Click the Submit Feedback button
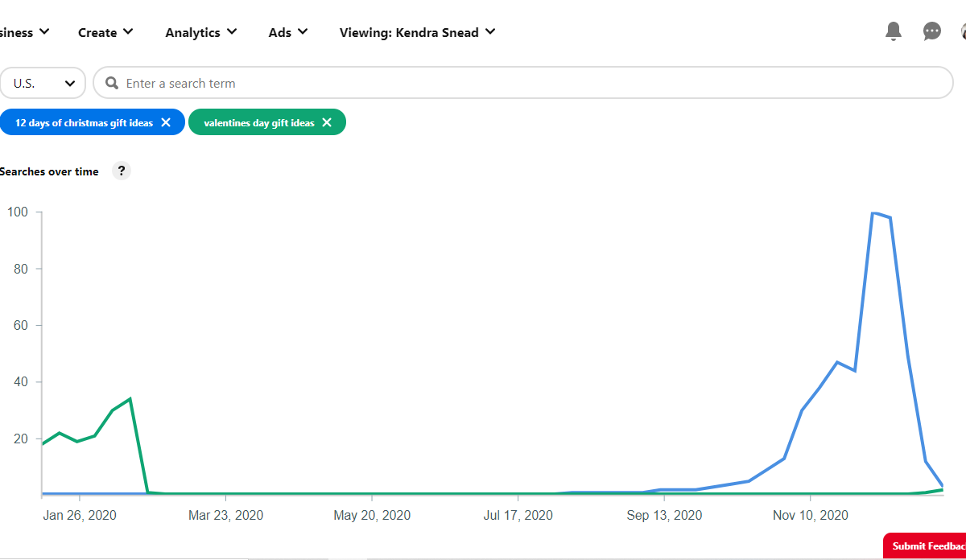This screenshot has width=966, height=560. (x=926, y=546)
